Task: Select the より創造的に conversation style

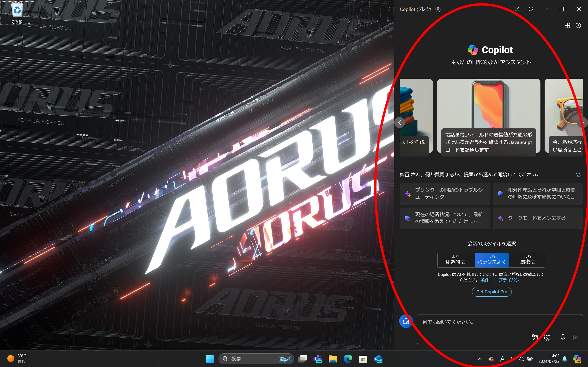Action: click(x=455, y=260)
